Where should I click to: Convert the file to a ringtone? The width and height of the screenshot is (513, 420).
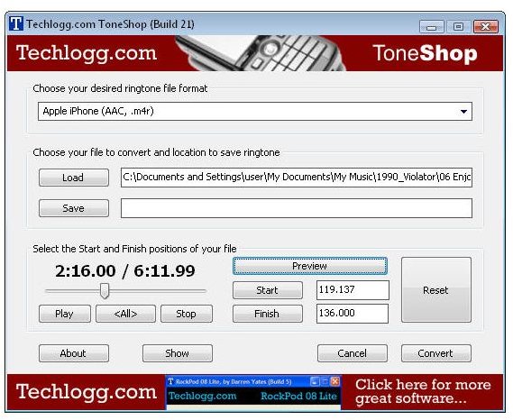point(436,353)
